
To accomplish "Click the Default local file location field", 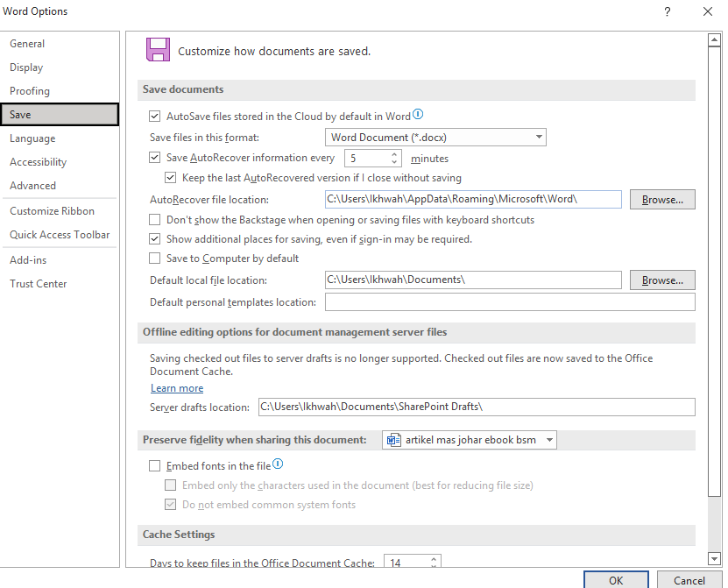I will click(473, 280).
